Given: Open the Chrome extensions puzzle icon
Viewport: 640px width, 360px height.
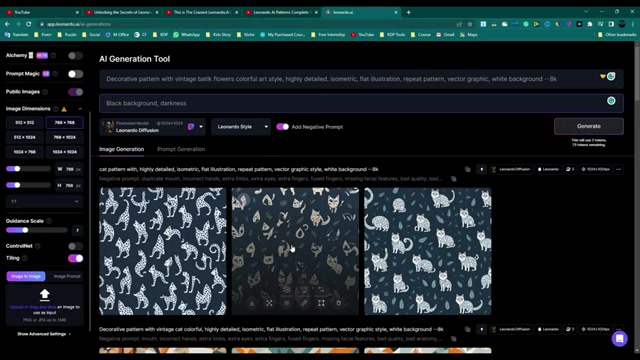Looking at the screenshot, I should (x=590, y=24).
